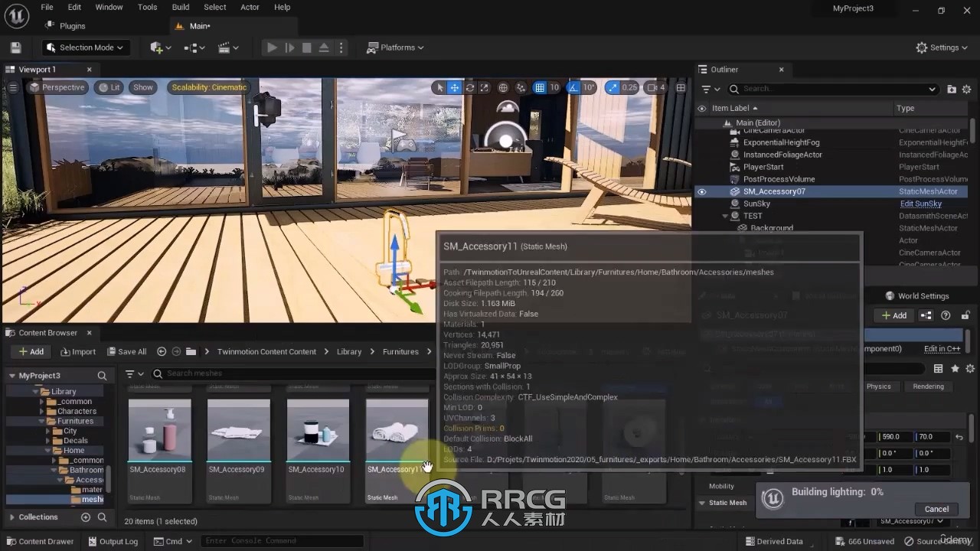
Task: Pick the Select objects tool in the viewport
Action: coord(439,87)
